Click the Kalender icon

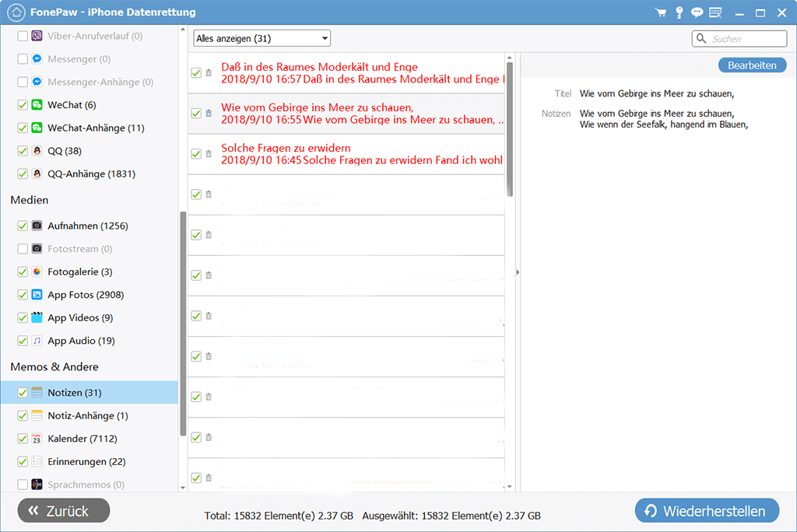[37, 438]
